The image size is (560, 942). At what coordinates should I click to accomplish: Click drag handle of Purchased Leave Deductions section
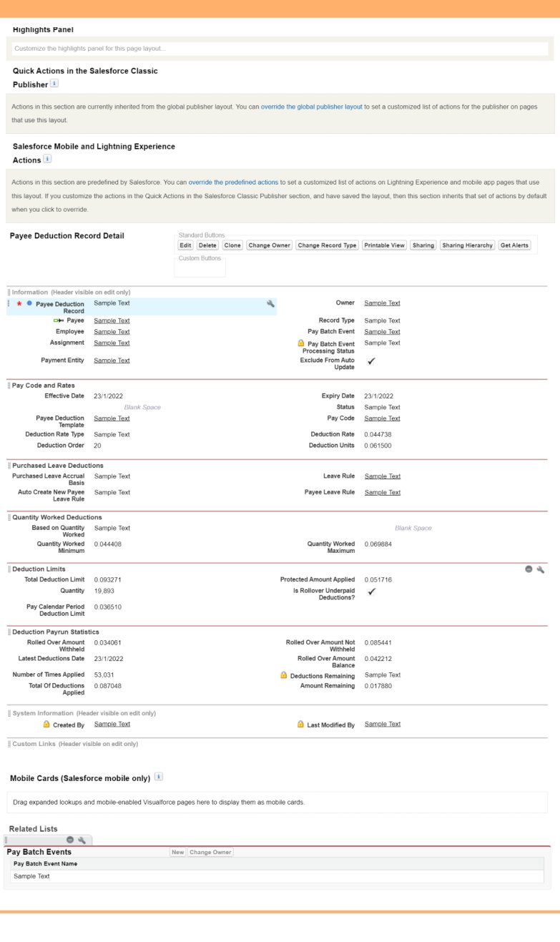tap(9, 466)
